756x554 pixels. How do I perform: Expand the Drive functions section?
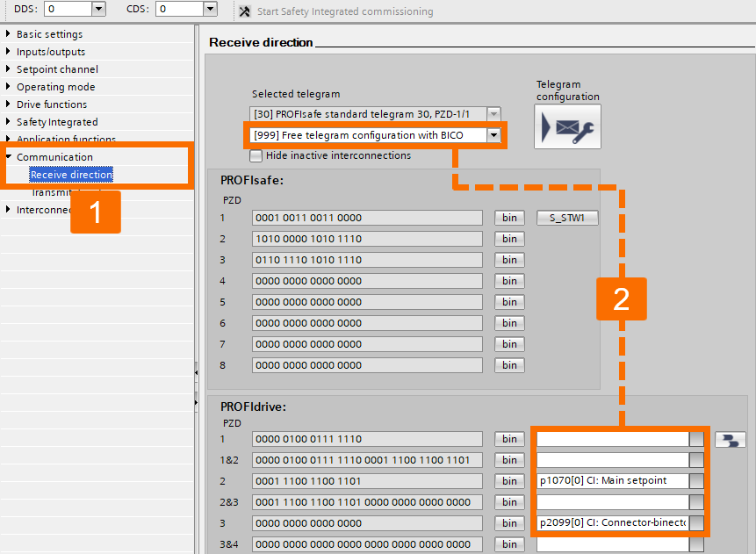click(x=51, y=104)
